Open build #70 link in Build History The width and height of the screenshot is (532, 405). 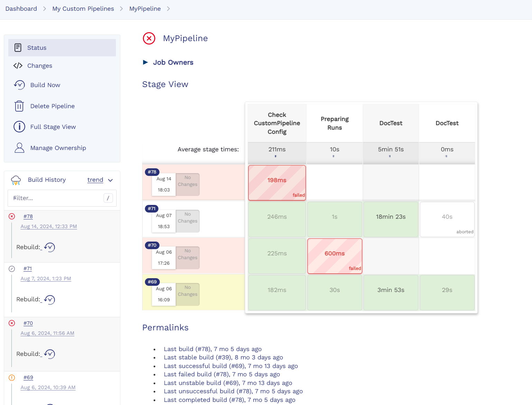28,323
